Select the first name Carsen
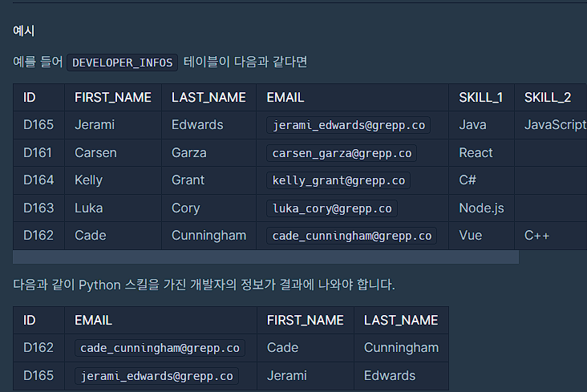The image size is (587, 392). 95,153
